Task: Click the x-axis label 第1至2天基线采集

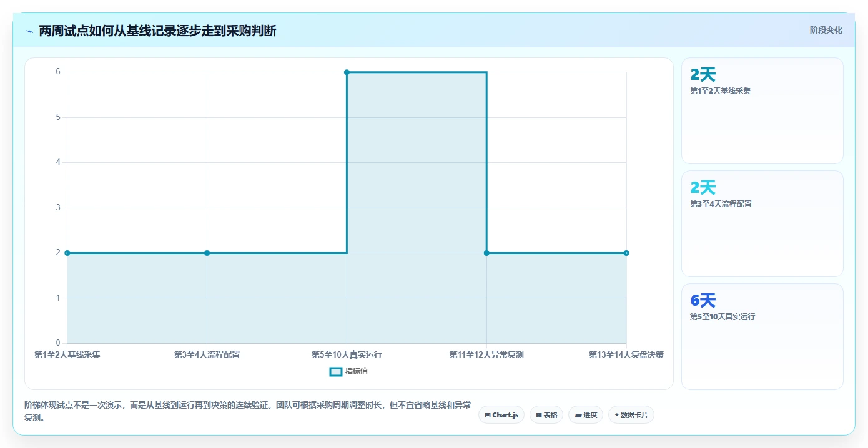Action: pos(67,354)
